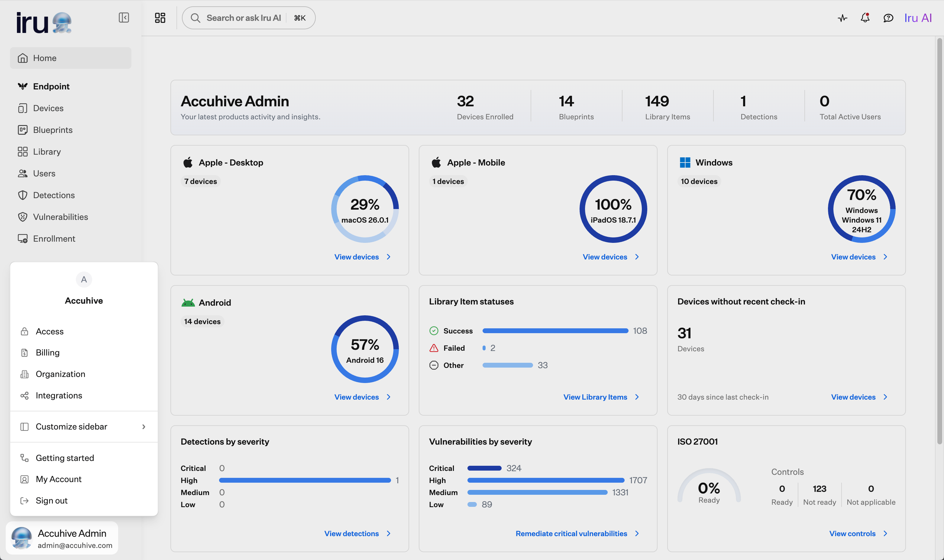944x560 pixels.
Task: Click the Enrollment monitor icon
Action: tap(23, 239)
